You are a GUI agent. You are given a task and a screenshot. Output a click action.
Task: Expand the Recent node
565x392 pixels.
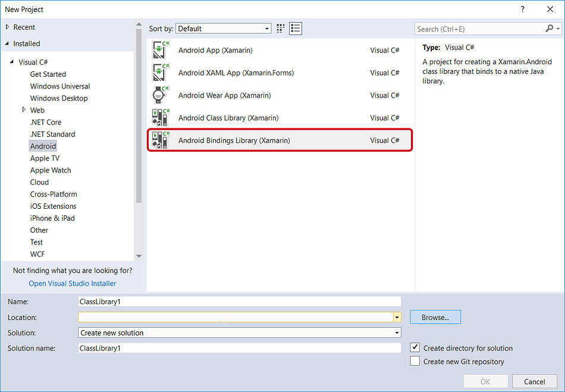(x=8, y=27)
